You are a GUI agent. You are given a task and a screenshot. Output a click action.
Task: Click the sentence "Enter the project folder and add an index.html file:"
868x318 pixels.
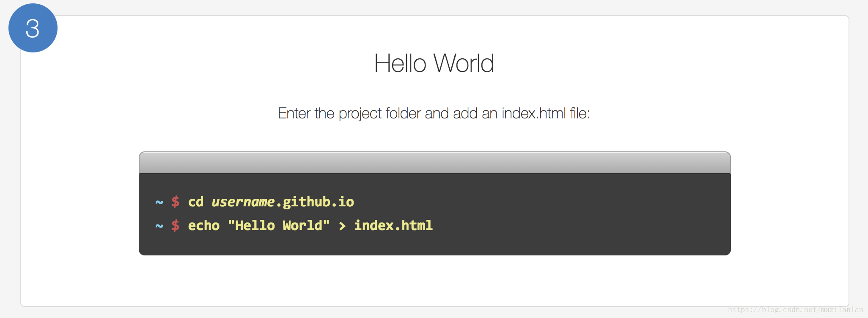434,113
